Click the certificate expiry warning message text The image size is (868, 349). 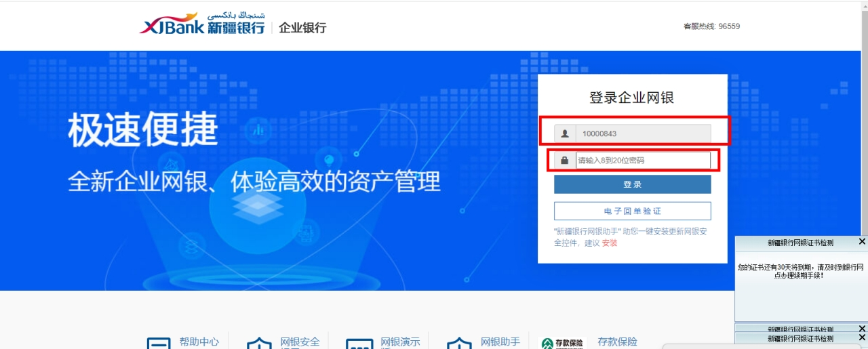coord(800,271)
